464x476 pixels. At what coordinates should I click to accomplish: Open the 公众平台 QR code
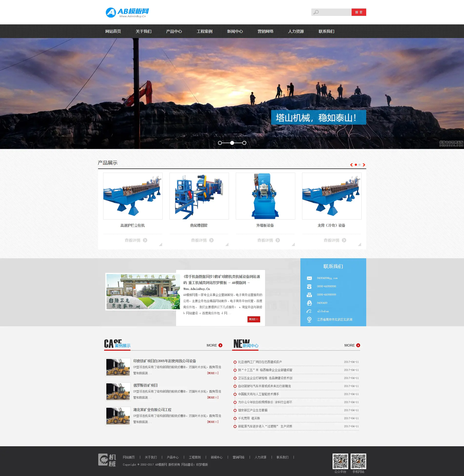[x=340, y=461]
